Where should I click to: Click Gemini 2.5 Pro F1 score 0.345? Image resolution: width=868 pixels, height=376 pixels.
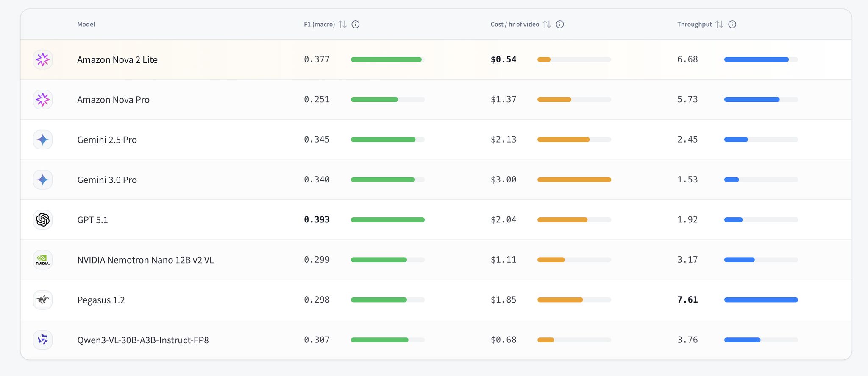(x=317, y=140)
